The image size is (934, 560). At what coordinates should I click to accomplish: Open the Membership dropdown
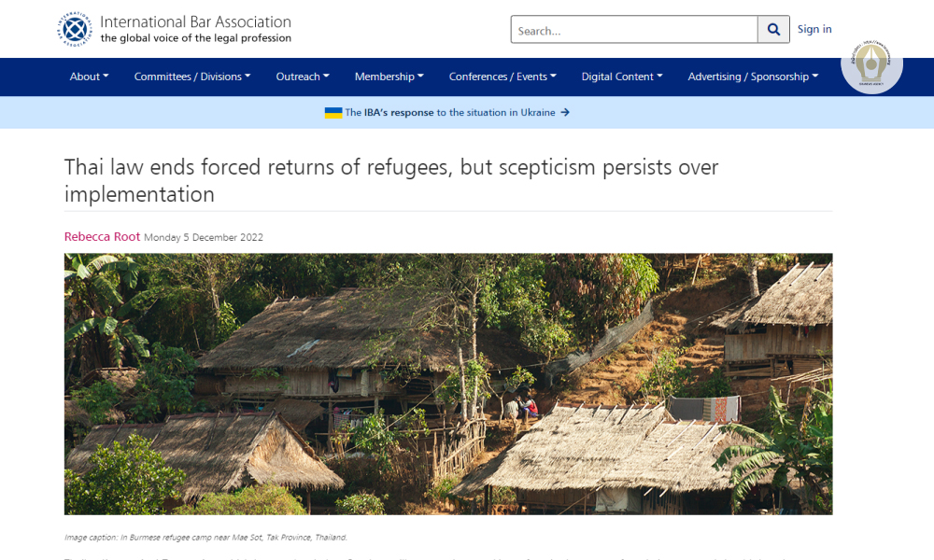(389, 77)
